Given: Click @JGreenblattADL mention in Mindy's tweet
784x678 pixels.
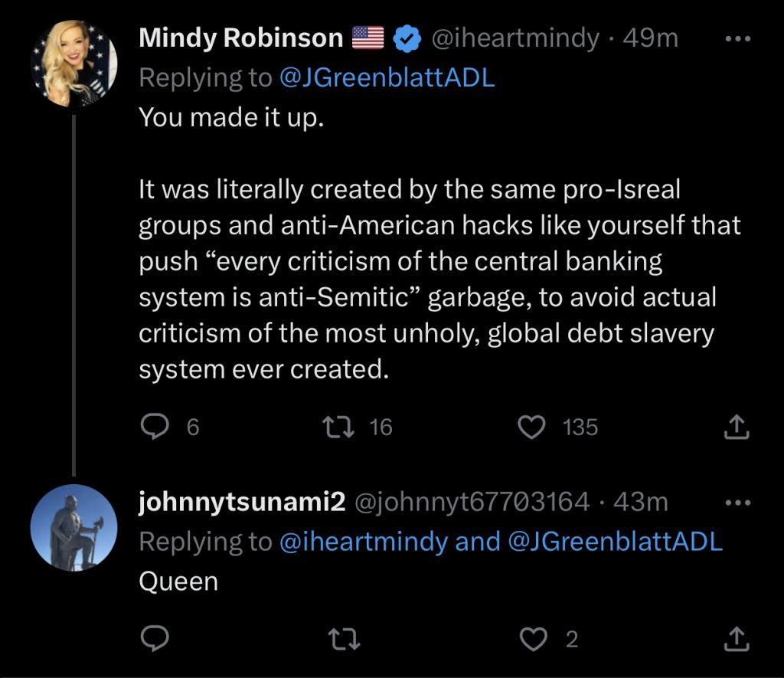Looking at the screenshot, I should 387,77.
